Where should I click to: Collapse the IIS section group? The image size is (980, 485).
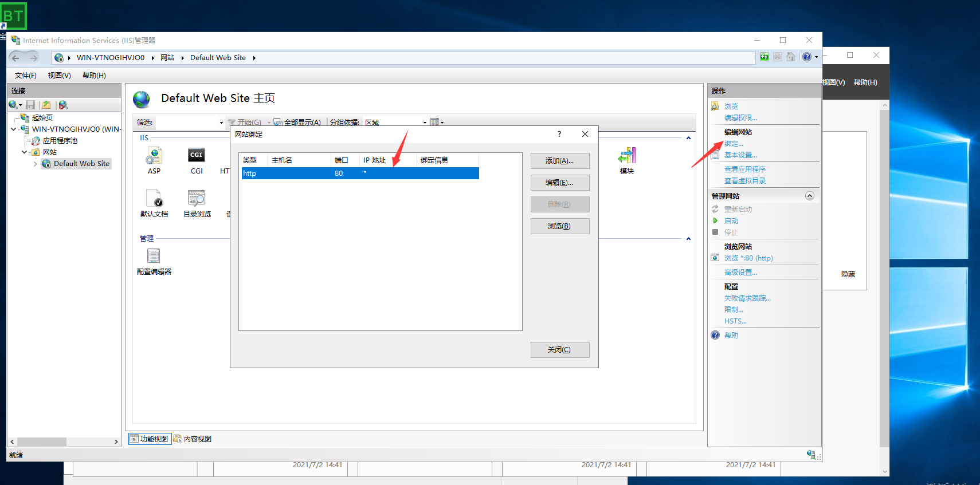tap(688, 138)
